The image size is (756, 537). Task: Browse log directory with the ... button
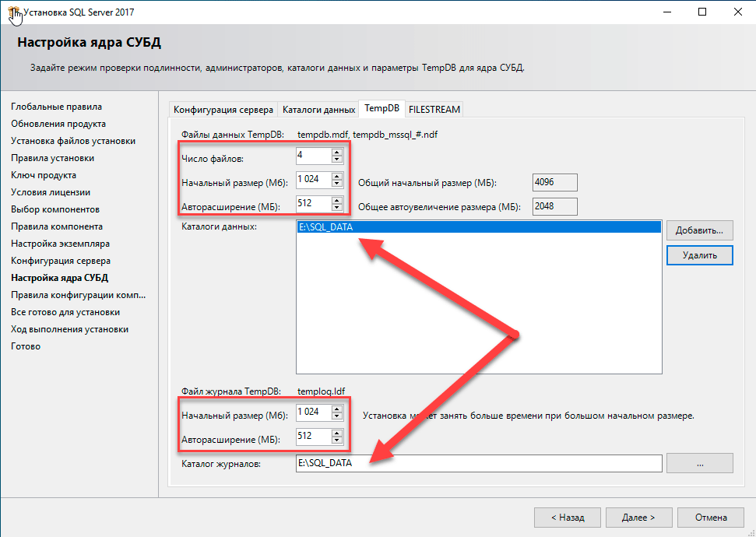tap(700, 463)
